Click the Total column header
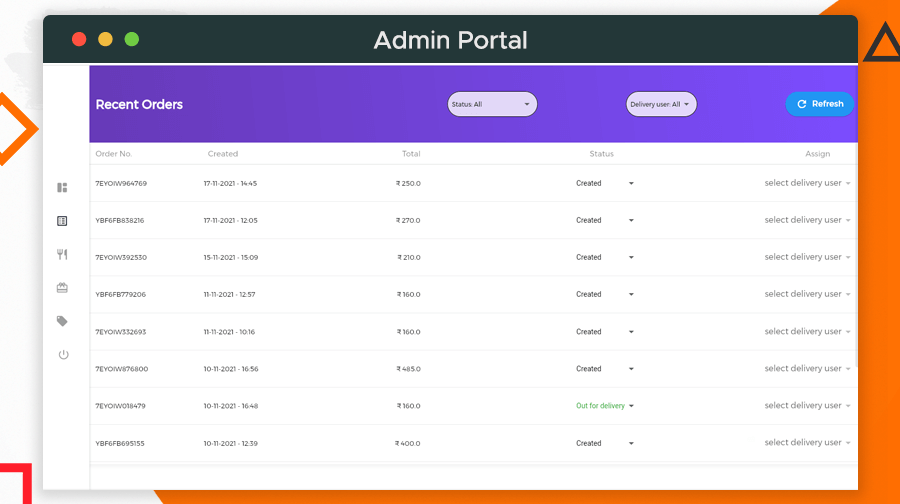900x504 pixels. [411, 154]
